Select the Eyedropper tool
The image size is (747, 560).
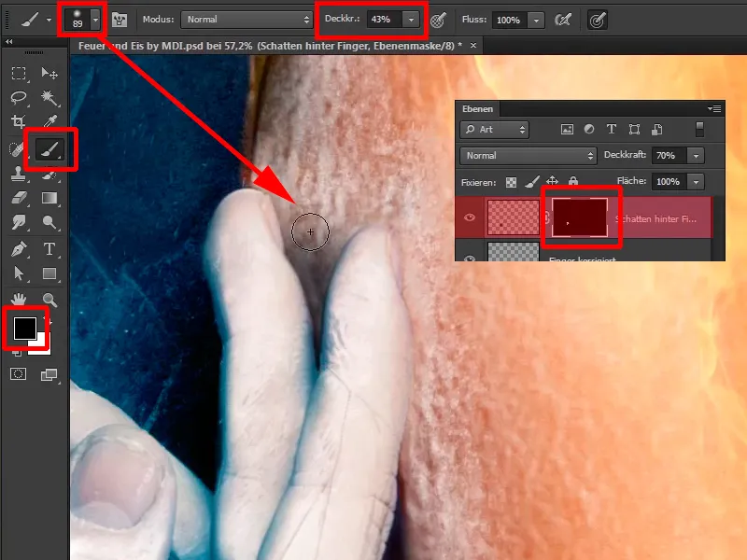pyautogui.click(x=49, y=122)
